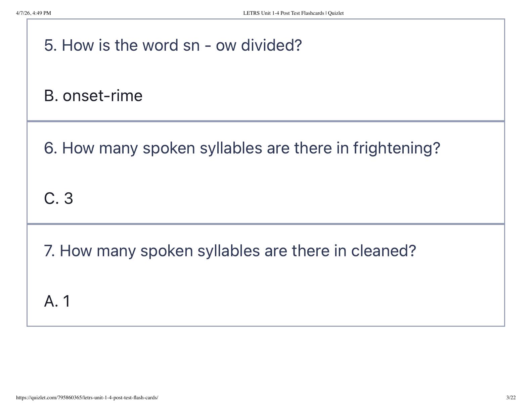The width and height of the screenshot is (532, 411).
Task: Click the answer "A. 1"
Action: coord(57,301)
